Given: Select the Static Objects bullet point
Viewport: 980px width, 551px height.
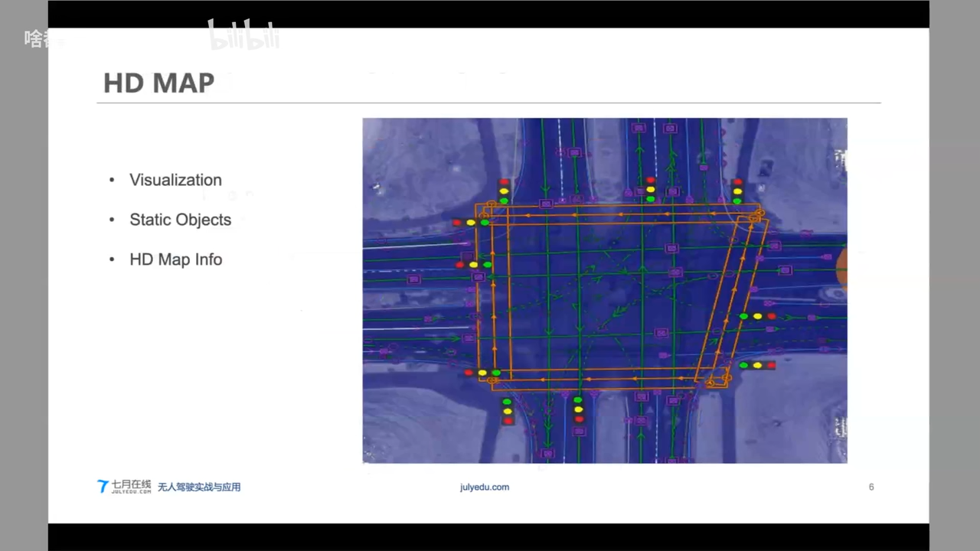Looking at the screenshot, I should click(180, 220).
